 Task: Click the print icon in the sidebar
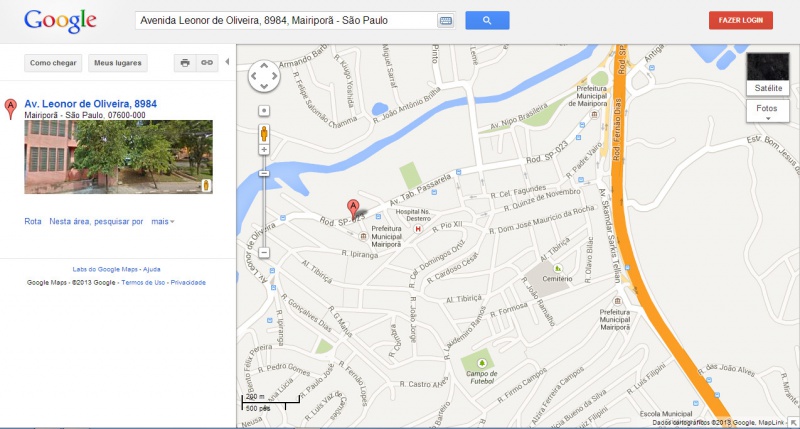[x=185, y=63]
